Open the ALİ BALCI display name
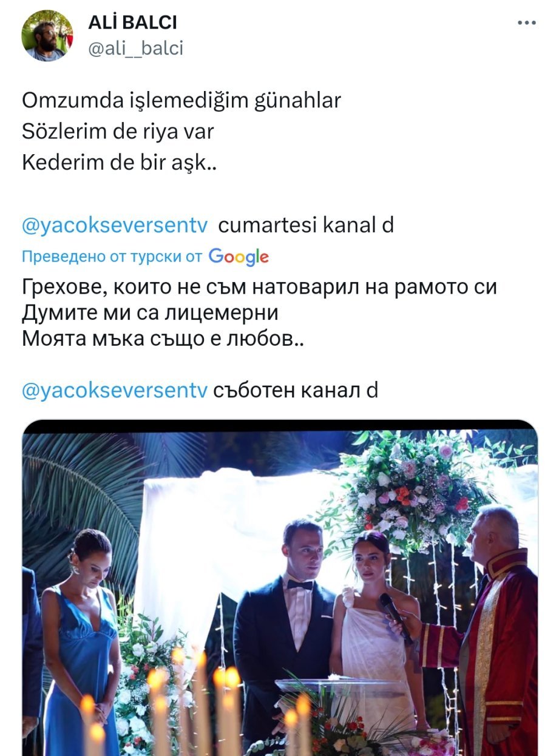This screenshot has height=756, width=559. tap(133, 23)
